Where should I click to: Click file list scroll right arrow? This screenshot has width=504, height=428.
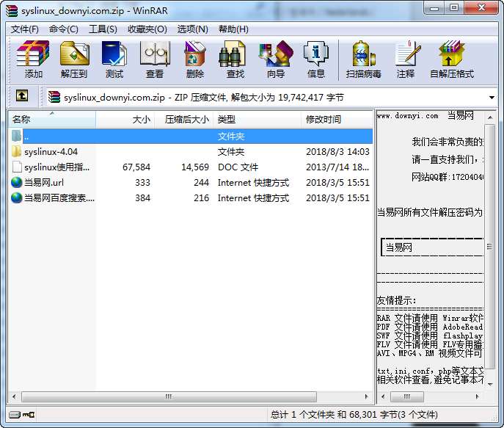tap(366, 396)
